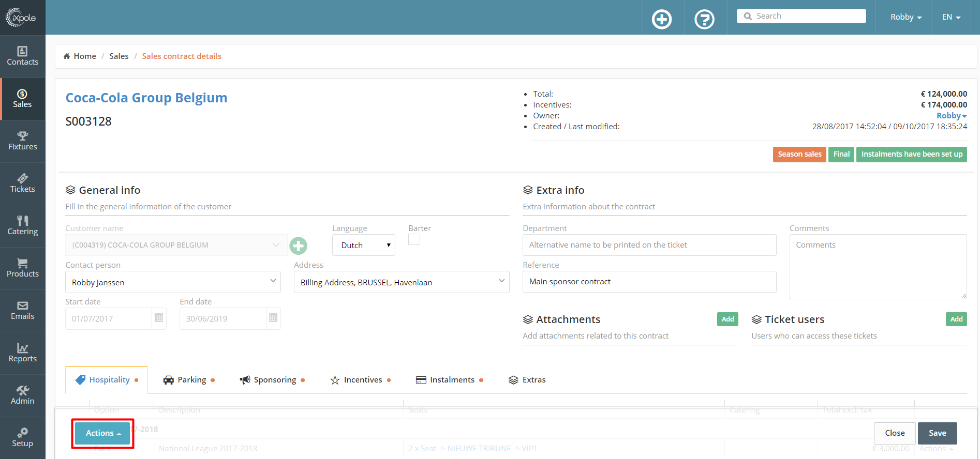
Task: Click Add button for Ticket users
Action: tap(956, 319)
